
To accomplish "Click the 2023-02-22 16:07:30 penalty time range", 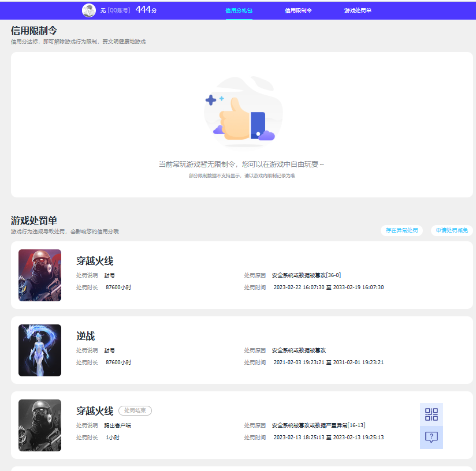I will point(329,287).
